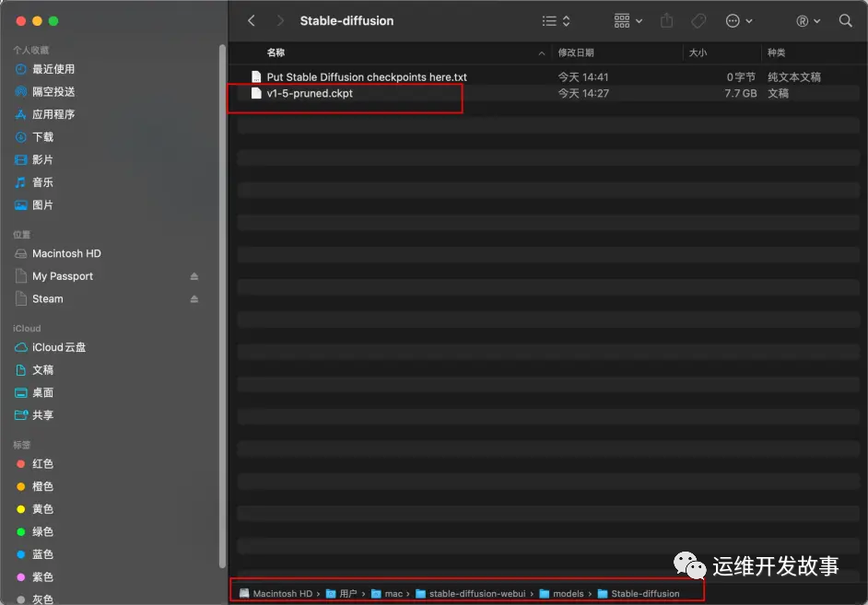Click models in the path bar

(562, 593)
